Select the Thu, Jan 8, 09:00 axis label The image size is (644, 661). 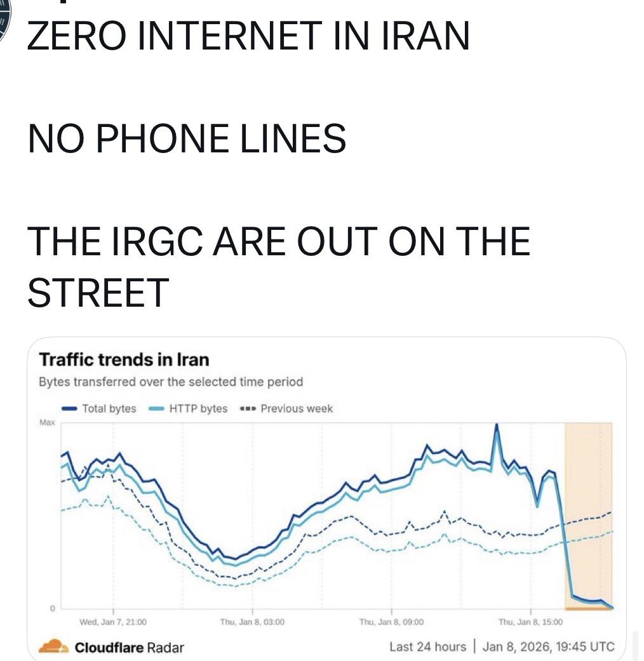(x=391, y=622)
